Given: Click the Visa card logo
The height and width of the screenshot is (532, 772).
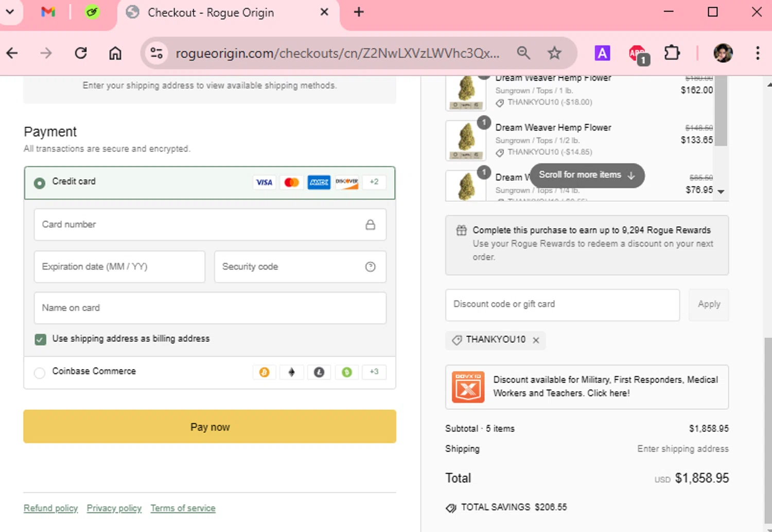Looking at the screenshot, I should pos(264,182).
